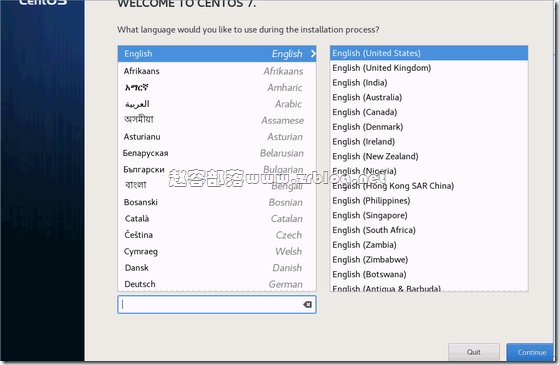559x365 pixels.
Task: Select English (India) locale
Action: (429, 83)
